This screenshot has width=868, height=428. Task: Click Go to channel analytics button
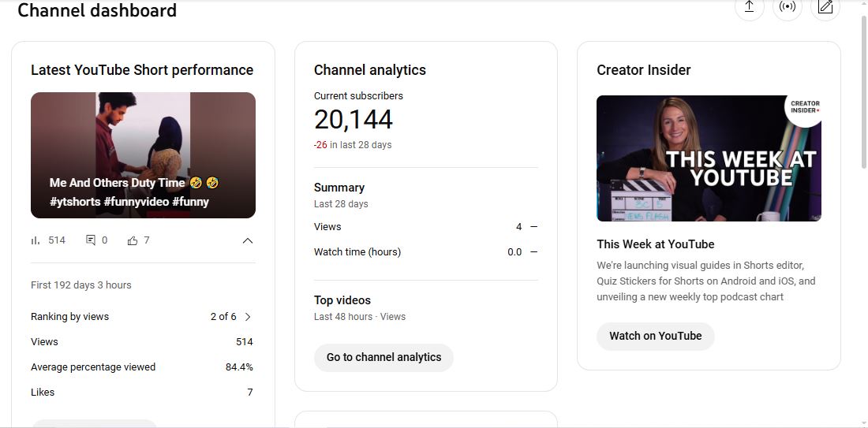tap(383, 357)
